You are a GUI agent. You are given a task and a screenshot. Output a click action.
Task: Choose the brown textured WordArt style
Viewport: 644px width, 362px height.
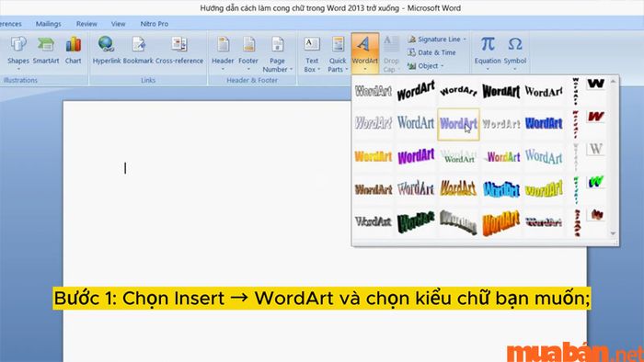click(x=373, y=189)
